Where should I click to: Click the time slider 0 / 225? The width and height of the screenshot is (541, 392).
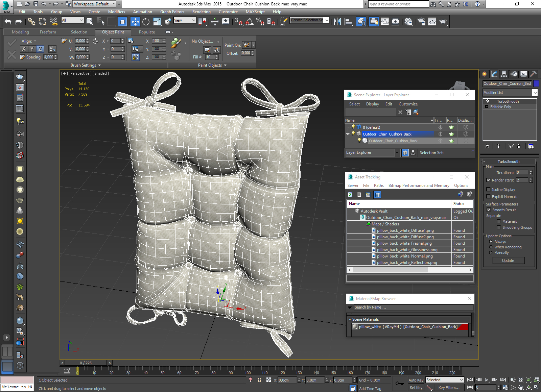tap(86, 363)
